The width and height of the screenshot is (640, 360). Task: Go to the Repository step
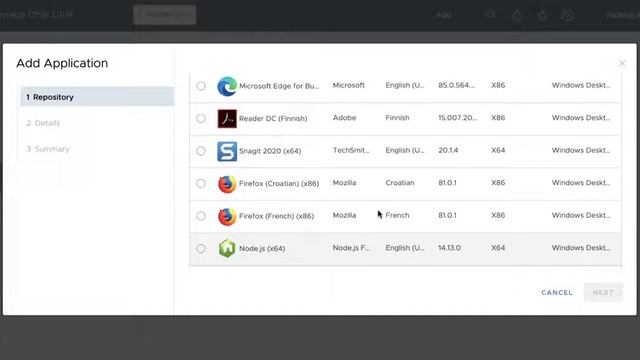click(97, 97)
